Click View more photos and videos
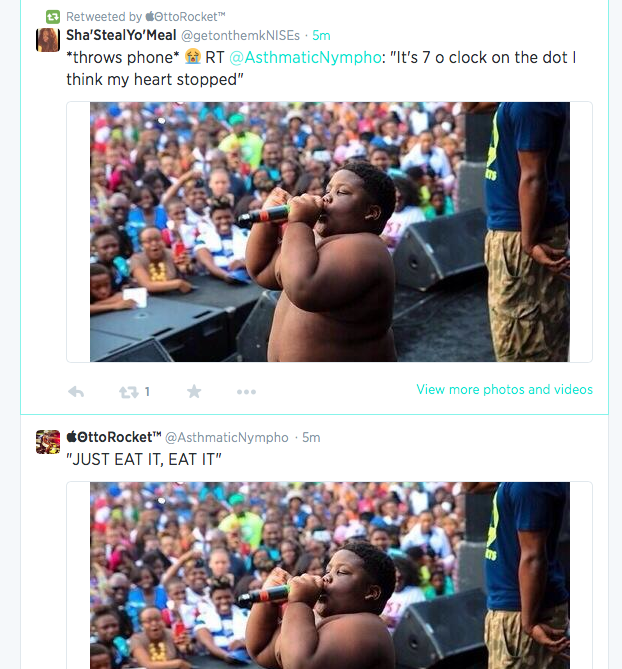Screen dimensions: 622x669 pyautogui.click(x=504, y=389)
